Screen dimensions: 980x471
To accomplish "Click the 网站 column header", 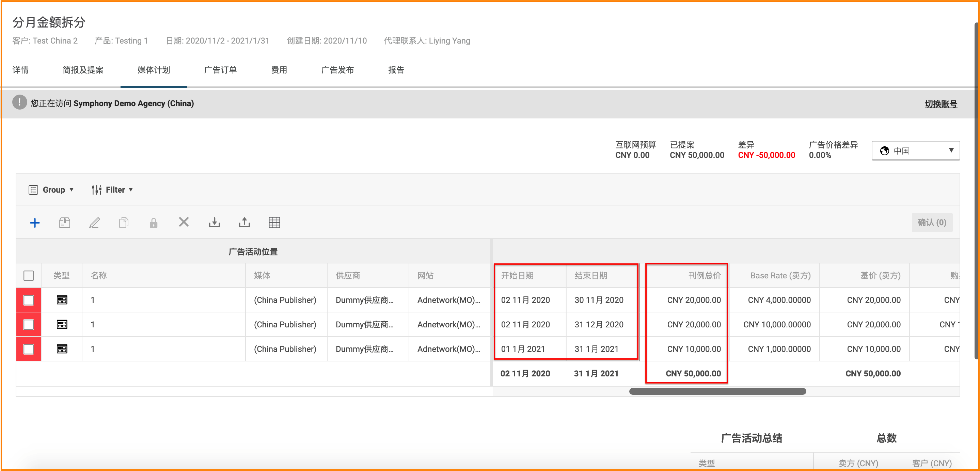I will coord(450,276).
